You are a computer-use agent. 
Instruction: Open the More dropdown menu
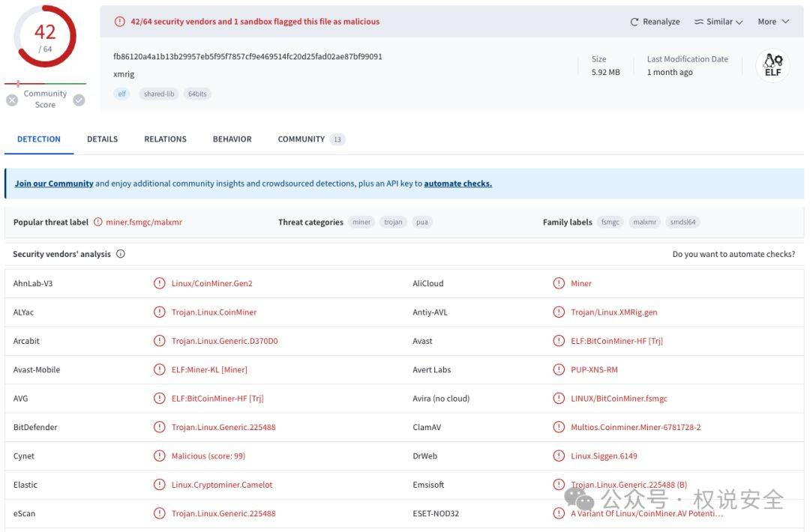(x=773, y=22)
